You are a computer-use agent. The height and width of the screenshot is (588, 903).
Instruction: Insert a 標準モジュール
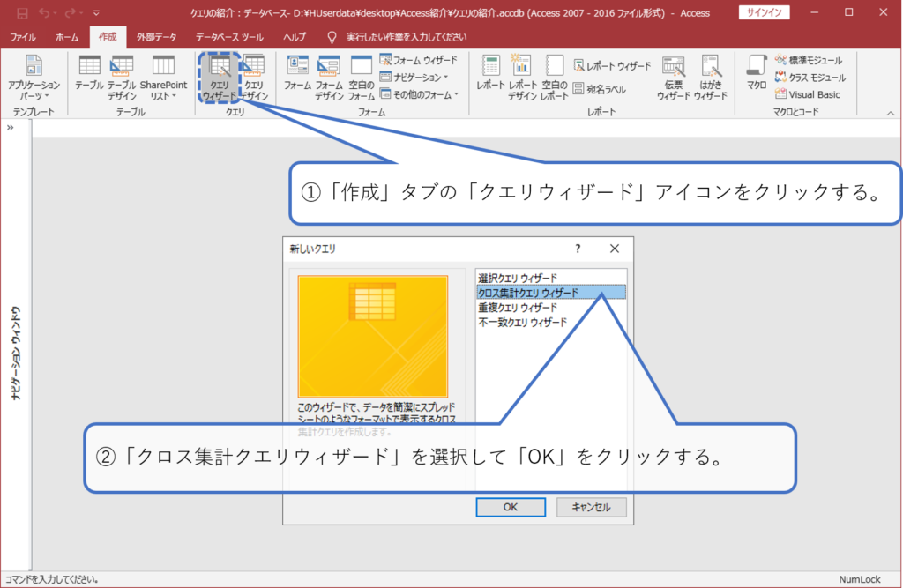[x=809, y=60]
